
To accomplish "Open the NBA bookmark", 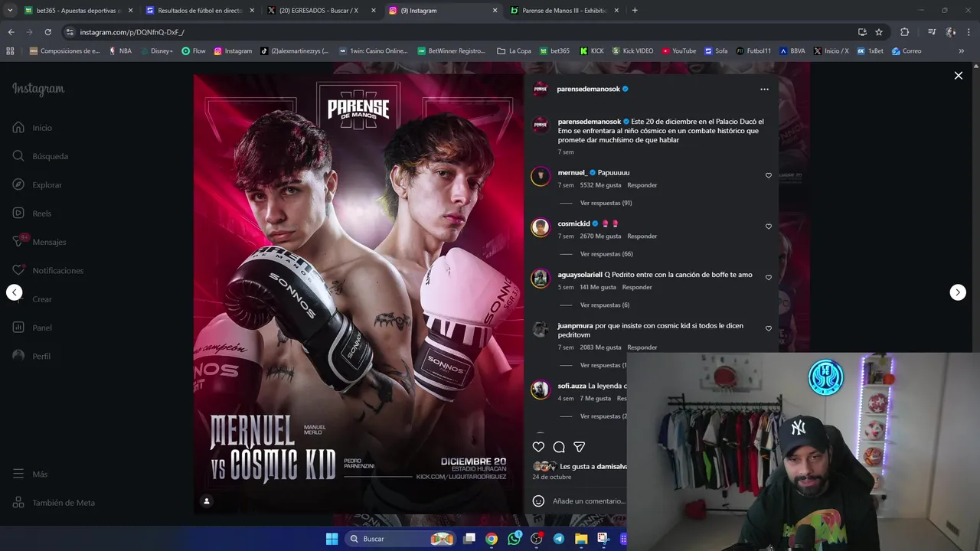I will 120,51.
